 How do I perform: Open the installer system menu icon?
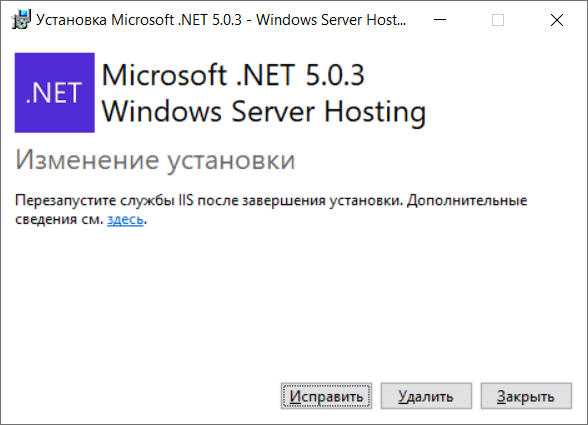(x=21, y=20)
